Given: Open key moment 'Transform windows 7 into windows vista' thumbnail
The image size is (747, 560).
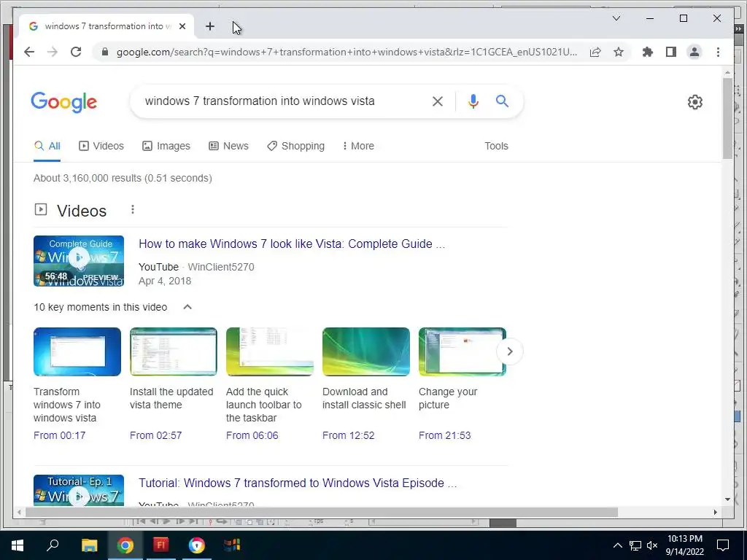Looking at the screenshot, I should [x=77, y=351].
